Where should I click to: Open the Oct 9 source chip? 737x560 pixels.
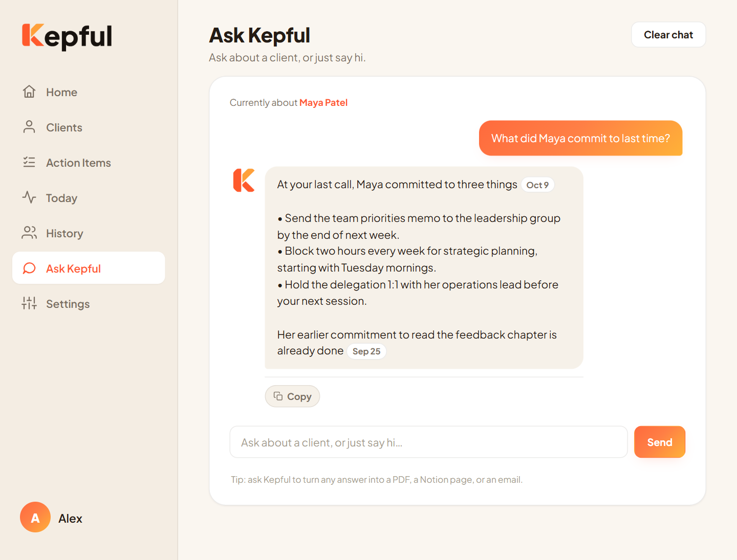[537, 185]
